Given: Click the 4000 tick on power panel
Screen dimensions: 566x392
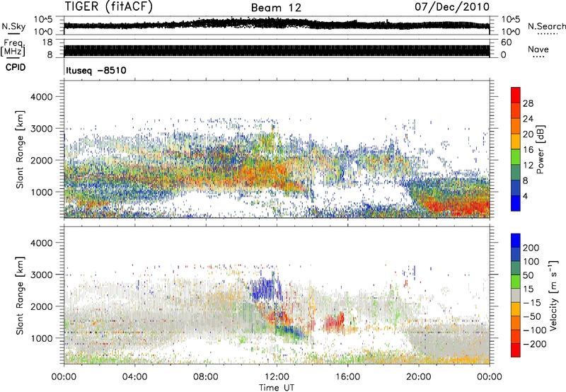Looking at the screenshot, I should [x=41, y=97].
